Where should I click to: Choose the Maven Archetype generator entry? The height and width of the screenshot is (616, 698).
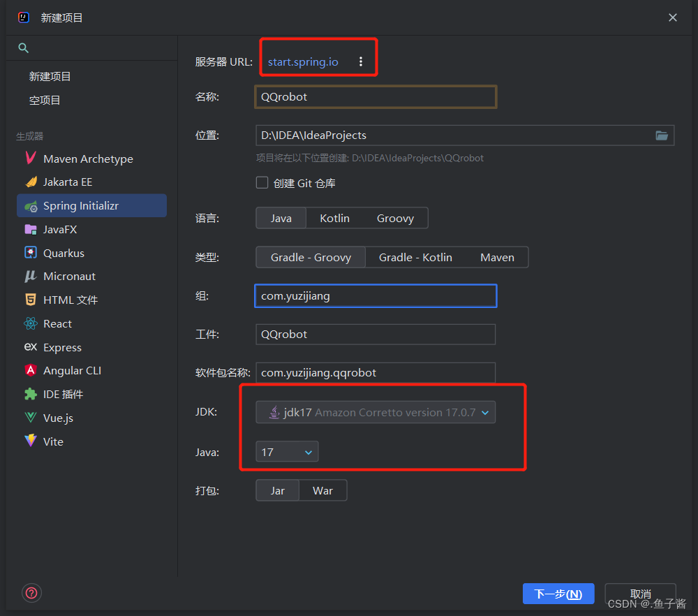[91, 159]
